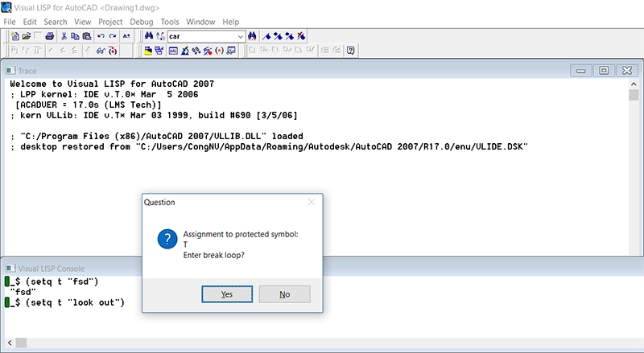Click the Trace window vertical scrollbar

pyautogui.click(x=634, y=161)
